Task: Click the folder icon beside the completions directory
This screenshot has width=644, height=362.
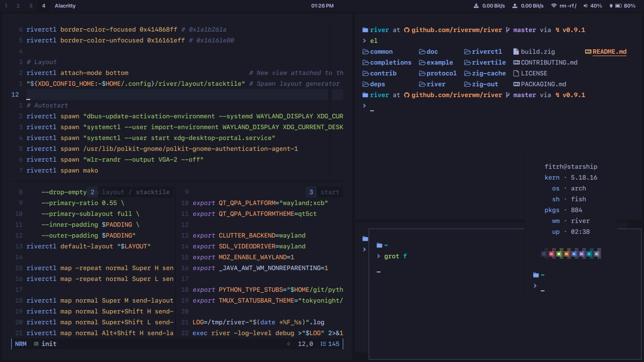Action: [x=365, y=62]
